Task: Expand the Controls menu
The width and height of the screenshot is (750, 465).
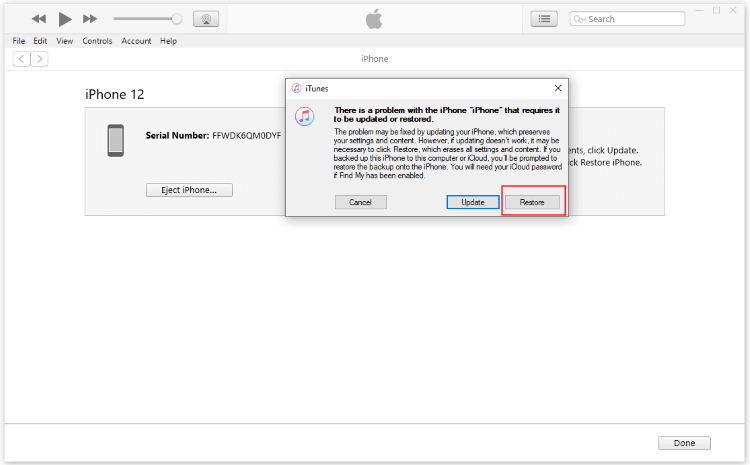Action: [x=97, y=41]
